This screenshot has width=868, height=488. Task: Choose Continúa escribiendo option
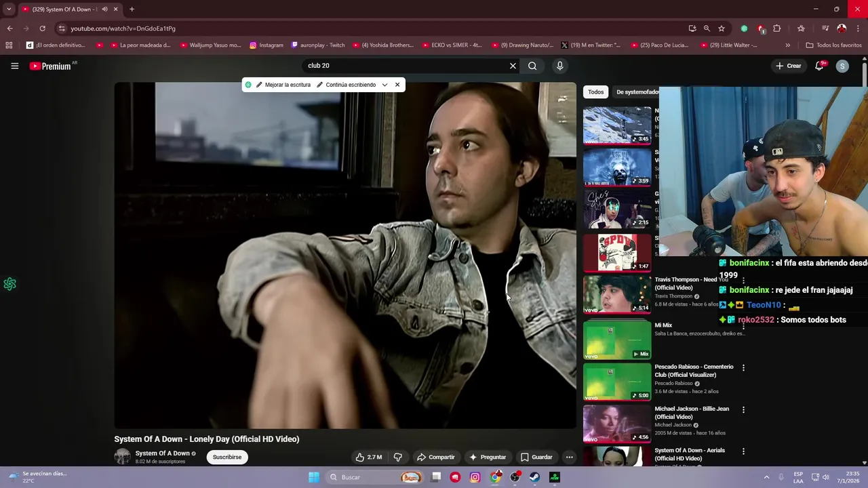click(x=346, y=85)
